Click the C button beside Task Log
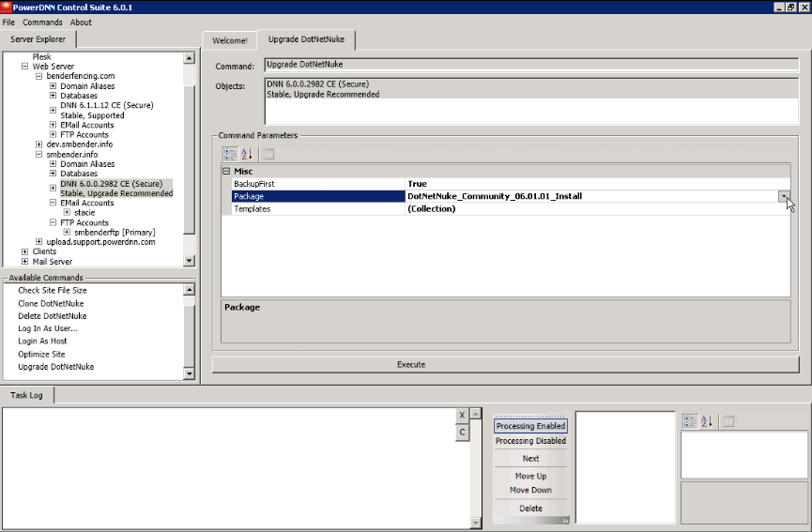 [x=462, y=433]
